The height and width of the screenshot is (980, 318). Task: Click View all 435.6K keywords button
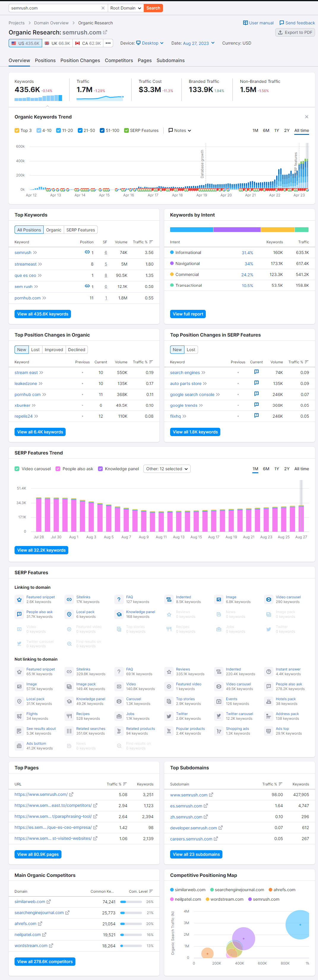coord(42,314)
